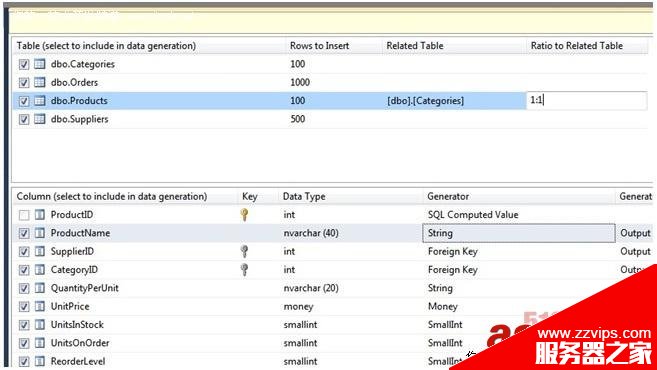Toggle the dbo.Products table checkbox
The width and height of the screenshot is (657, 370).
pyautogui.click(x=24, y=101)
